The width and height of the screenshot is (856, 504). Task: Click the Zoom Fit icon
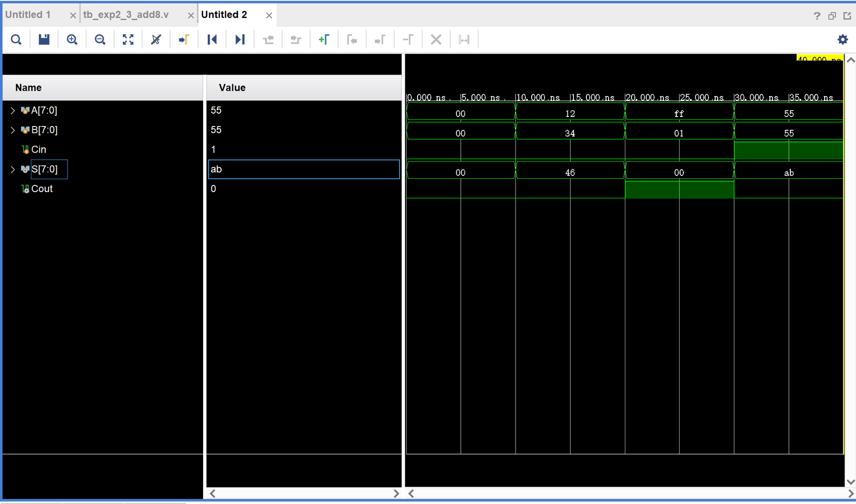coord(128,39)
